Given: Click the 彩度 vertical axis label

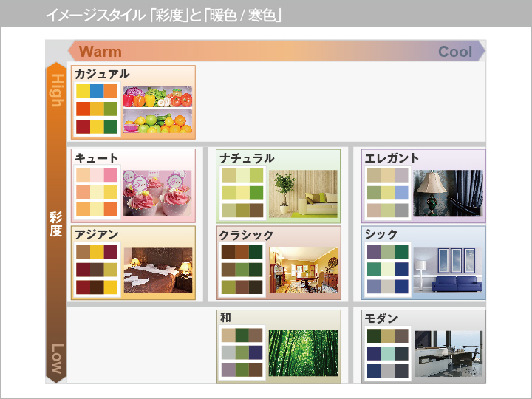Looking at the screenshot, I should tap(57, 224).
